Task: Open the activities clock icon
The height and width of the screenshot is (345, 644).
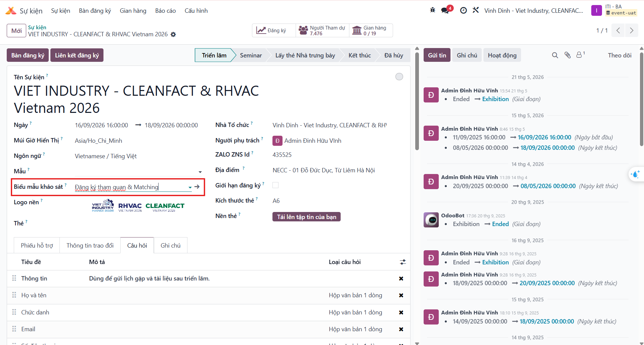Action: click(x=463, y=10)
